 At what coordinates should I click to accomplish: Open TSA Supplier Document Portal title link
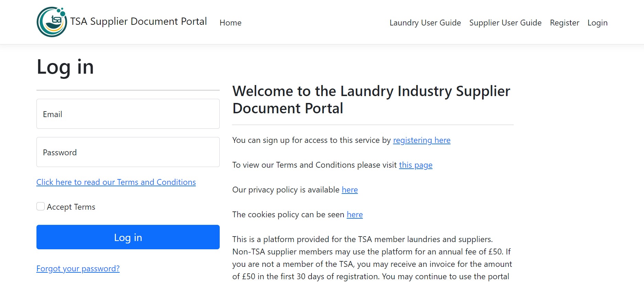pyautogui.click(x=139, y=21)
